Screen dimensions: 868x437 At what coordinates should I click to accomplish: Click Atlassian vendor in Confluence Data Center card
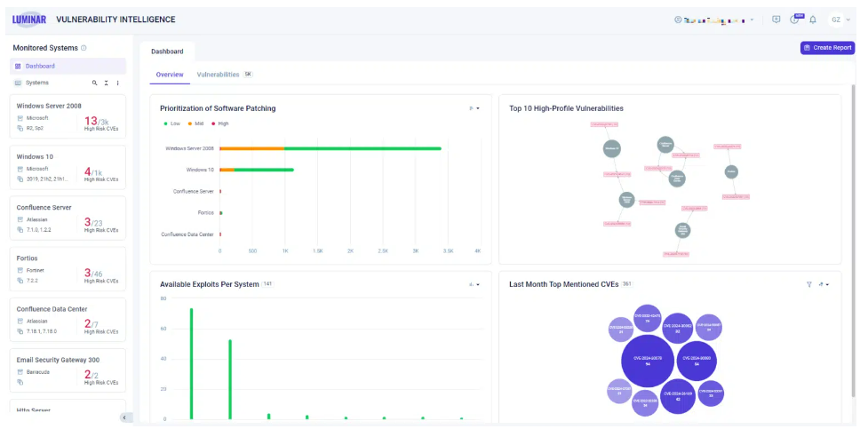click(37, 322)
